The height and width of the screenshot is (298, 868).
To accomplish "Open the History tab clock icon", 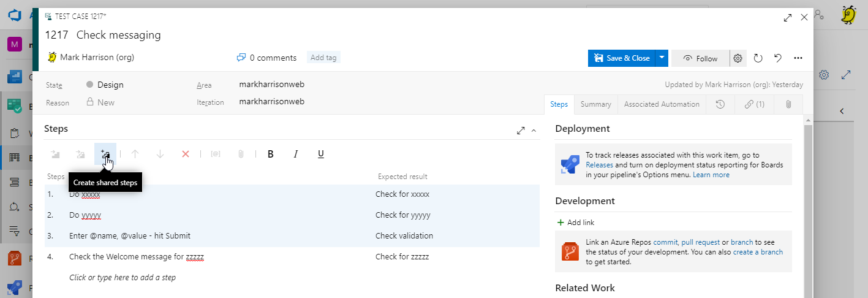I will pyautogui.click(x=720, y=104).
